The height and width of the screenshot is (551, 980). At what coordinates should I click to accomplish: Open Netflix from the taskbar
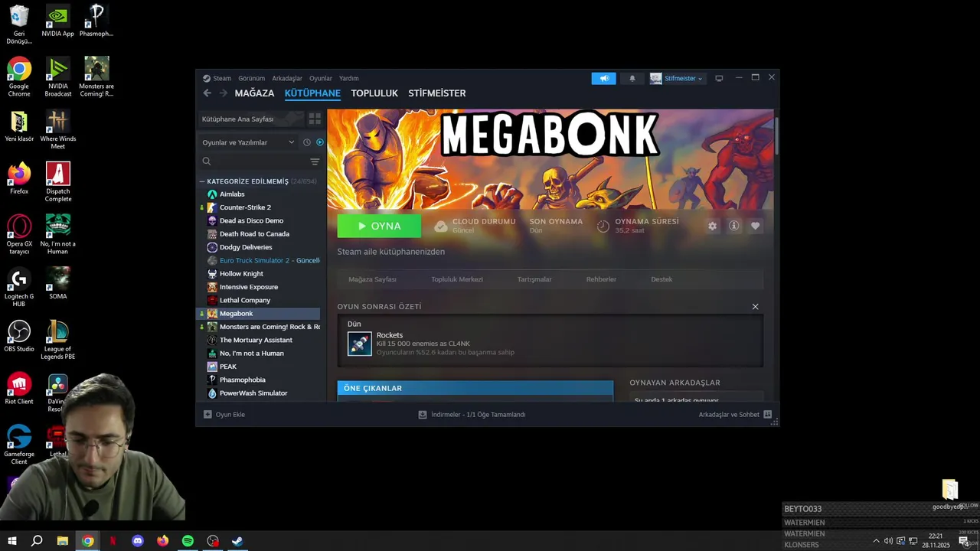tap(113, 541)
